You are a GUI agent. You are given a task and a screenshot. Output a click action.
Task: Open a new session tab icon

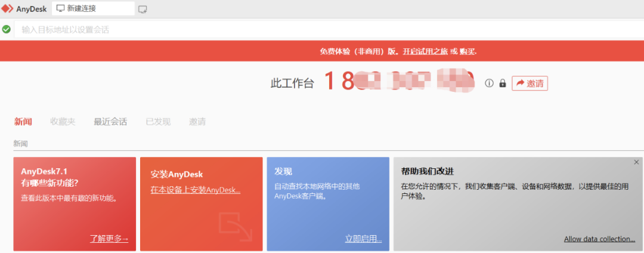tap(143, 10)
